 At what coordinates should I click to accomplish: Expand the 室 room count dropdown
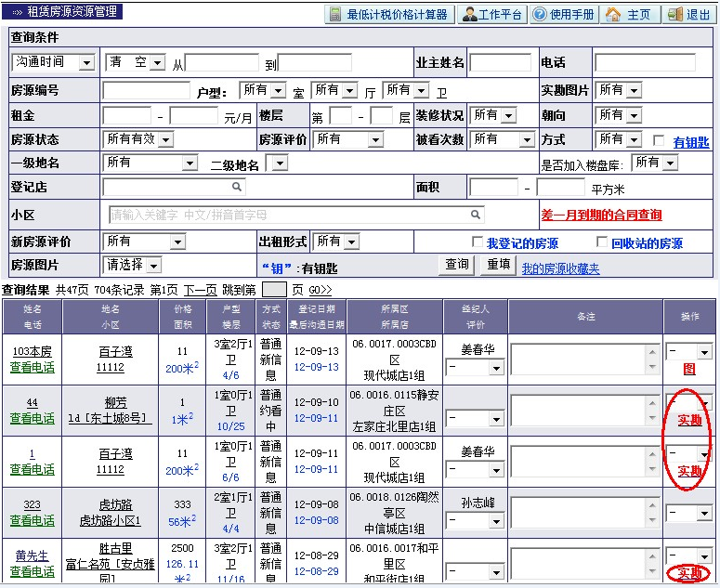coord(263,90)
